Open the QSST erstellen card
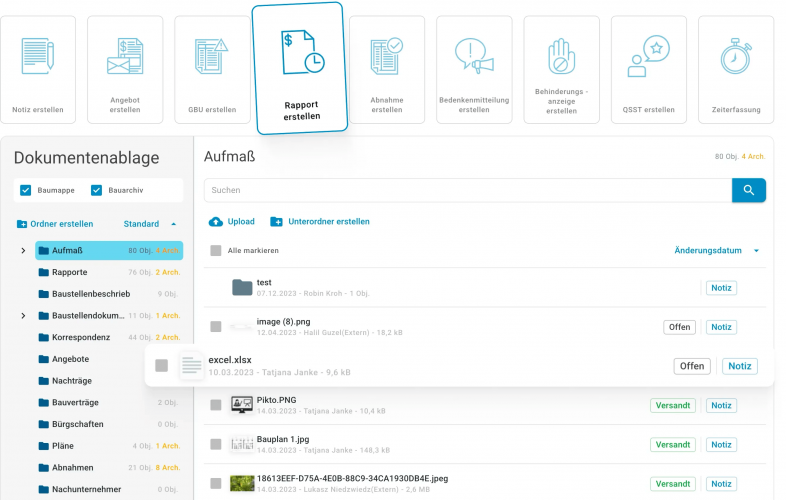The height and width of the screenshot is (500, 786). tap(649, 69)
